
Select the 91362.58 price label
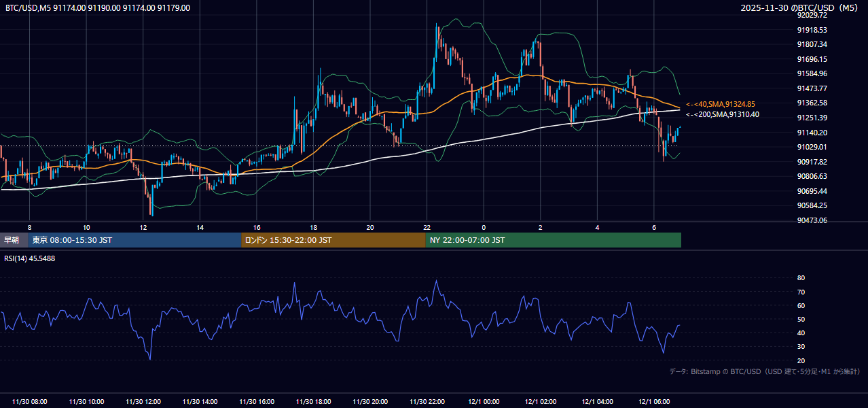812,103
